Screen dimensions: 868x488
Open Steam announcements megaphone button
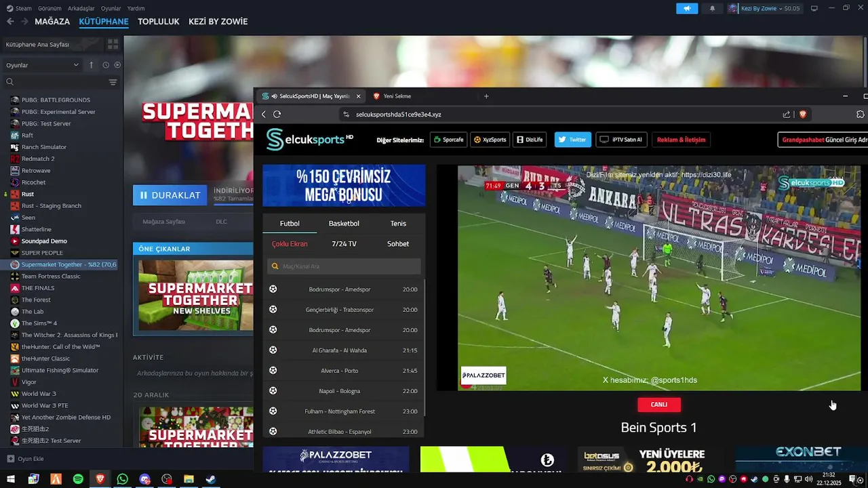coord(687,8)
